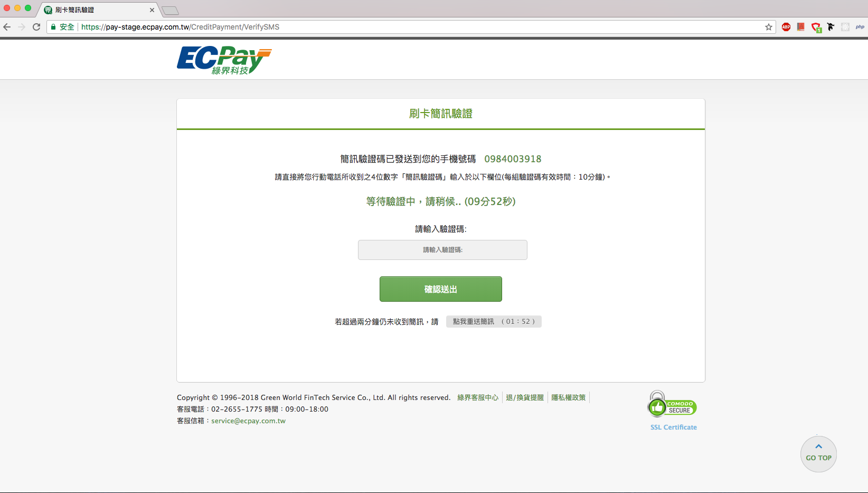Reload the page with the refresh icon
The image size is (868, 493).
point(36,27)
